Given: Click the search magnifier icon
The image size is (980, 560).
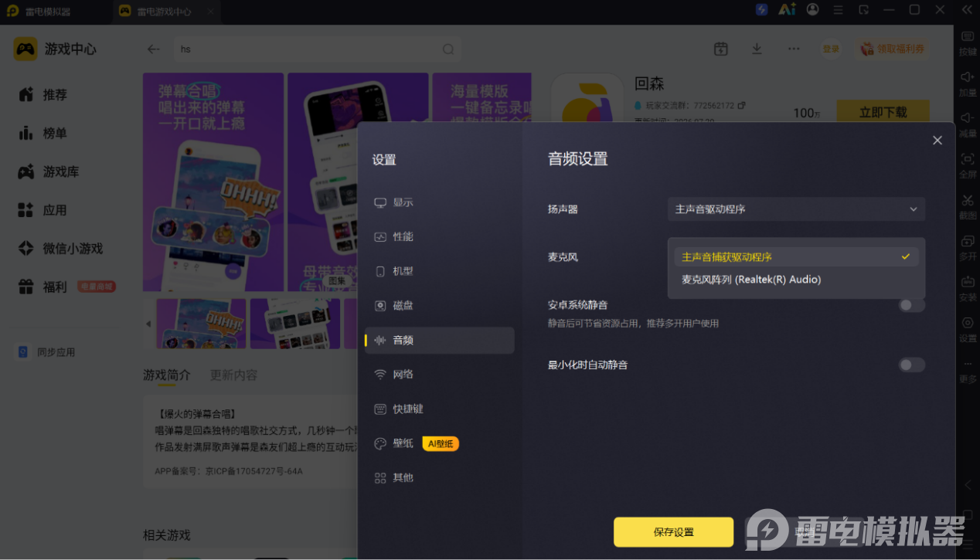Looking at the screenshot, I should 447,49.
